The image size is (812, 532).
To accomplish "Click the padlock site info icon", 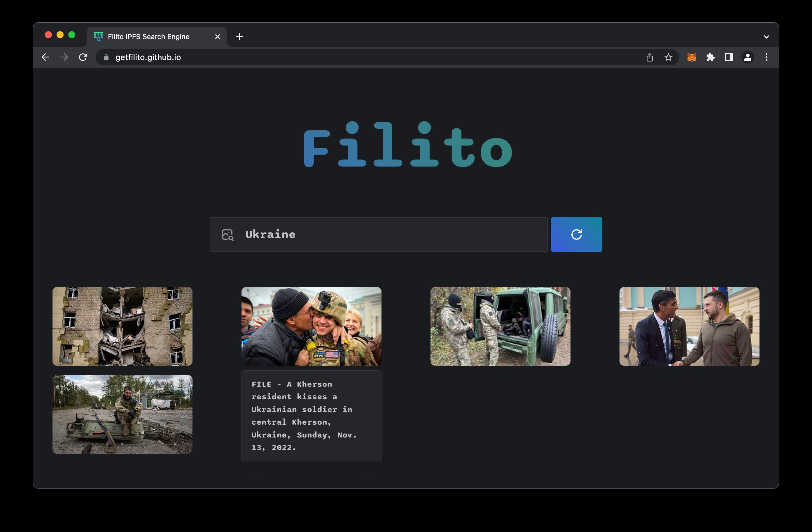I will 106,58.
